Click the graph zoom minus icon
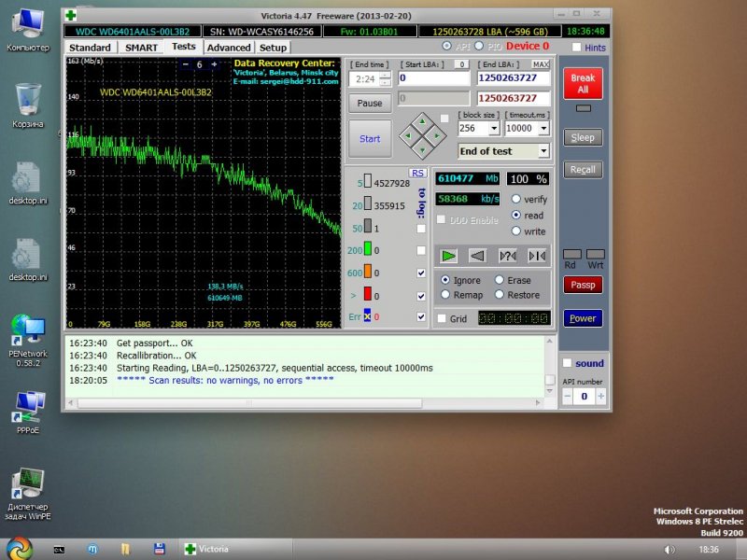Screen dimensions: 747x560 185,64
